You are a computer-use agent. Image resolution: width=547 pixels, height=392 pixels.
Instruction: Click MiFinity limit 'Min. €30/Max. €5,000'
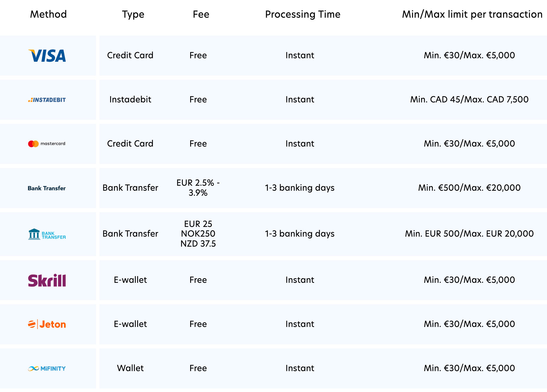469,368
